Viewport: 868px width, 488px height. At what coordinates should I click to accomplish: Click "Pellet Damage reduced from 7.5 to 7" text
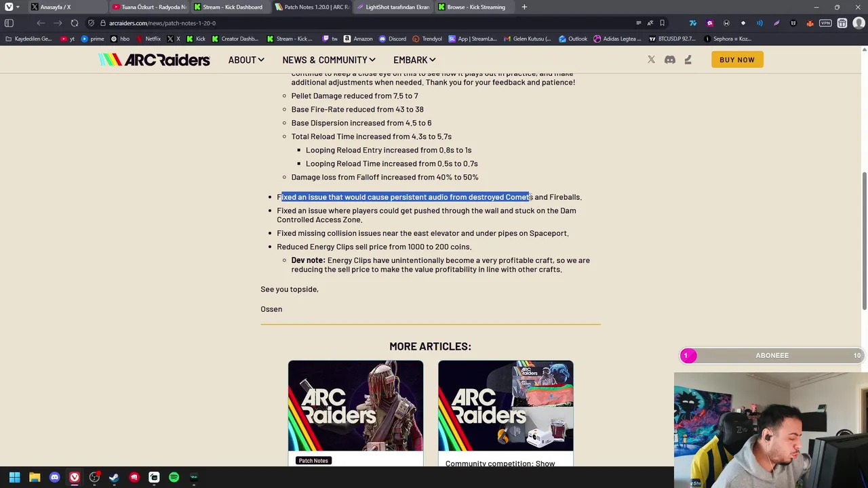tap(355, 96)
